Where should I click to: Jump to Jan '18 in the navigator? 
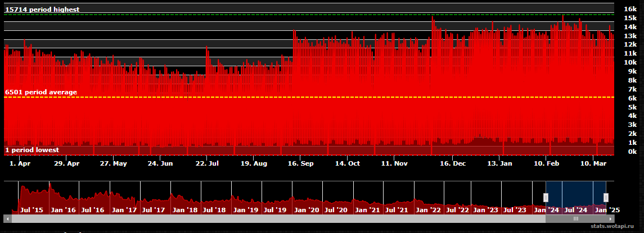click(x=184, y=210)
